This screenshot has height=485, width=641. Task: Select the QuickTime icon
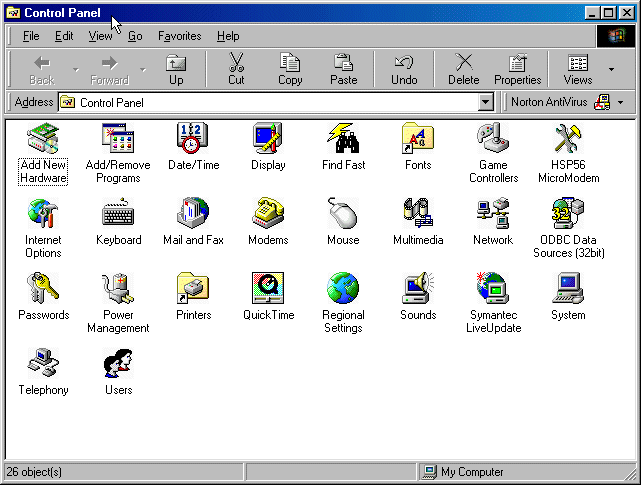point(268,288)
